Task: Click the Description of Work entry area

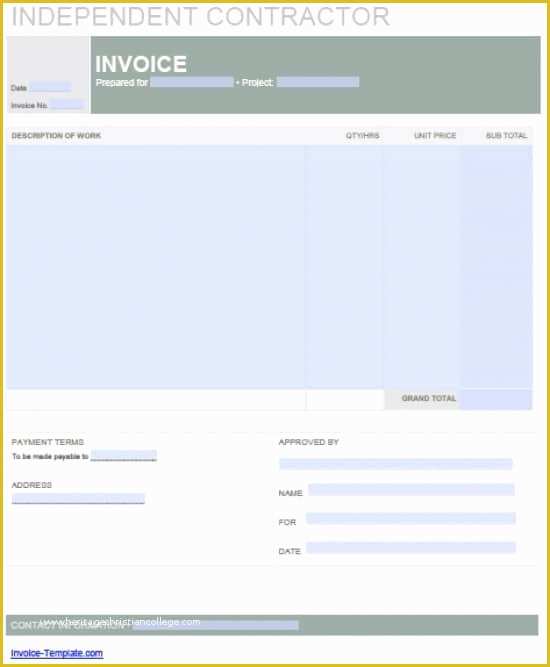Action: coord(156,267)
